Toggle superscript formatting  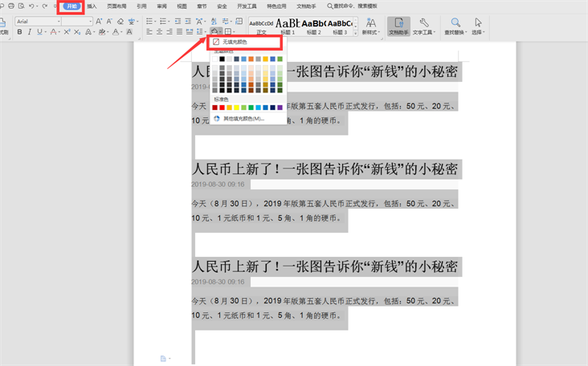[67, 32]
